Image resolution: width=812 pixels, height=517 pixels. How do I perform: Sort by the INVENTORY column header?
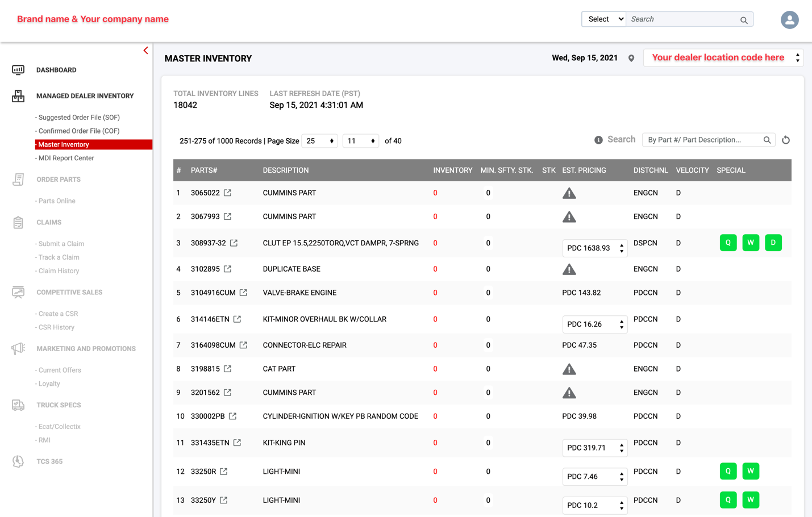tap(452, 170)
